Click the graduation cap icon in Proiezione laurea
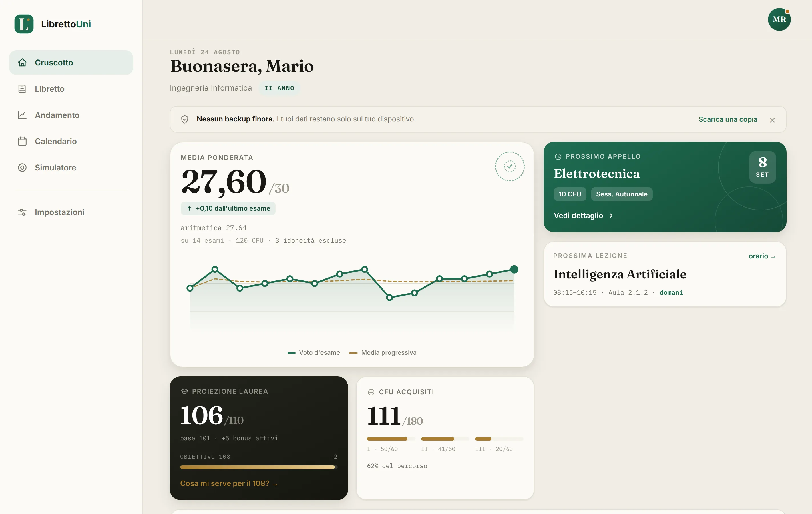The image size is (812, 514). [184, 391]
